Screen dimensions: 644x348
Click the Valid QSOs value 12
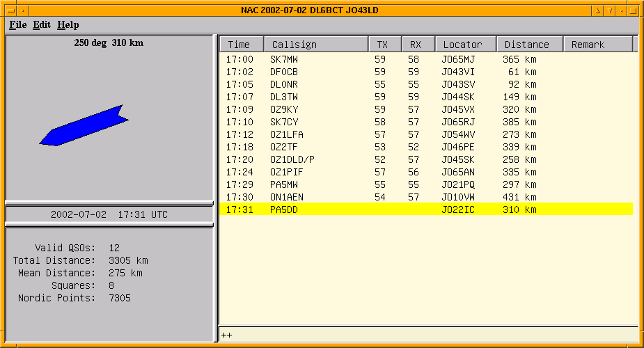114,248
